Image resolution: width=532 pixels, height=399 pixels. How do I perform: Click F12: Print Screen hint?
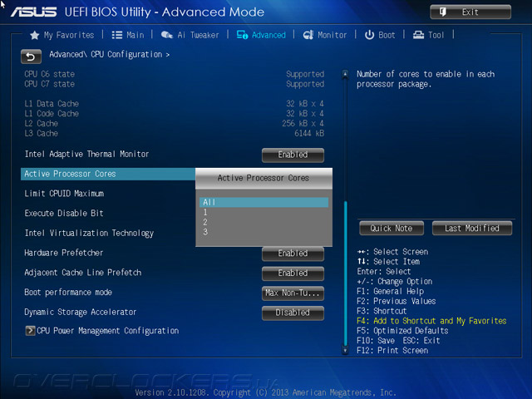(x=392, y=351)
